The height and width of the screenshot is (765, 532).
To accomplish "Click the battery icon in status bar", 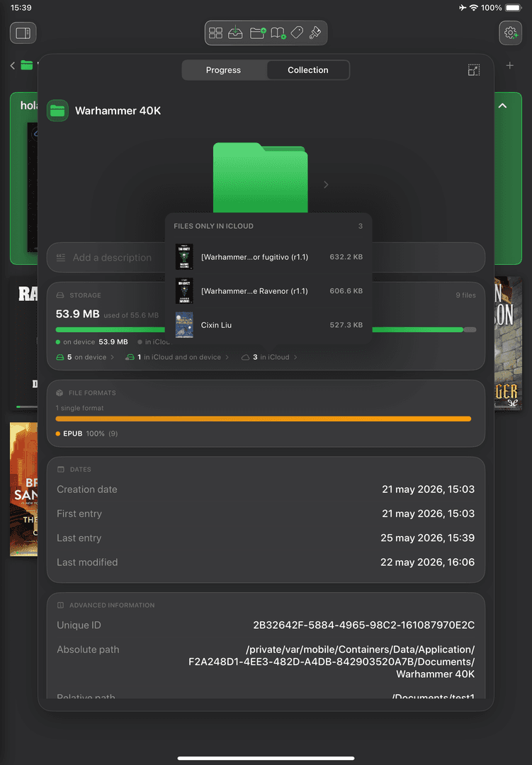I will coord(514,8).
